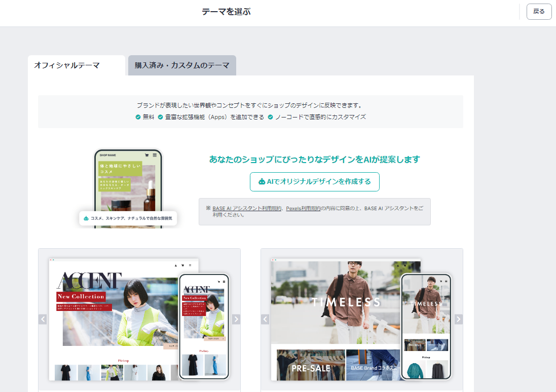Click the check icon beside ノーコード
This screenshot has height=392, width=556.
pos(270,117)
